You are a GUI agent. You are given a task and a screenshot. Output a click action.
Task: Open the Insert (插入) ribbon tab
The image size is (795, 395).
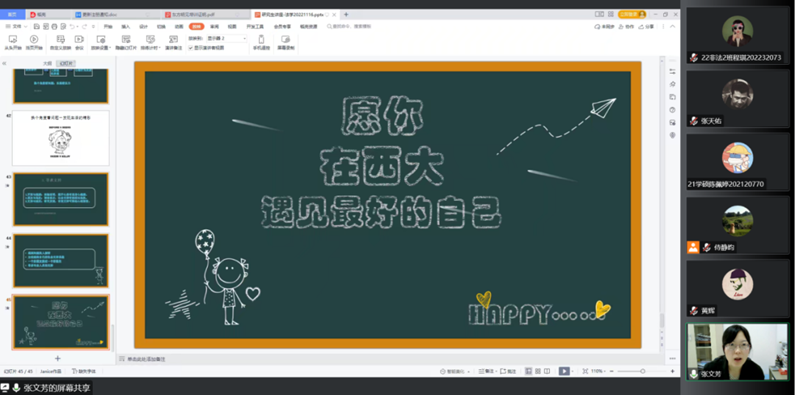click(x=125, y=26)
